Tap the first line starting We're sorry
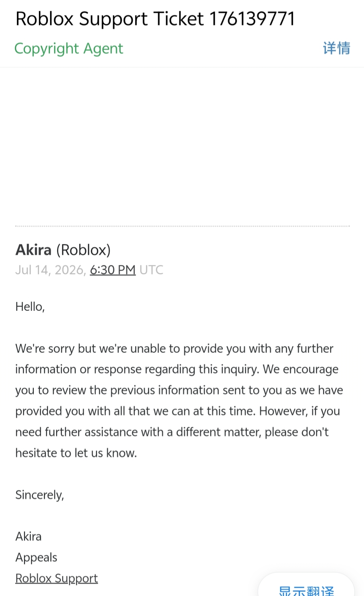Viewport: 364px width, 596px height. (174, 348)
